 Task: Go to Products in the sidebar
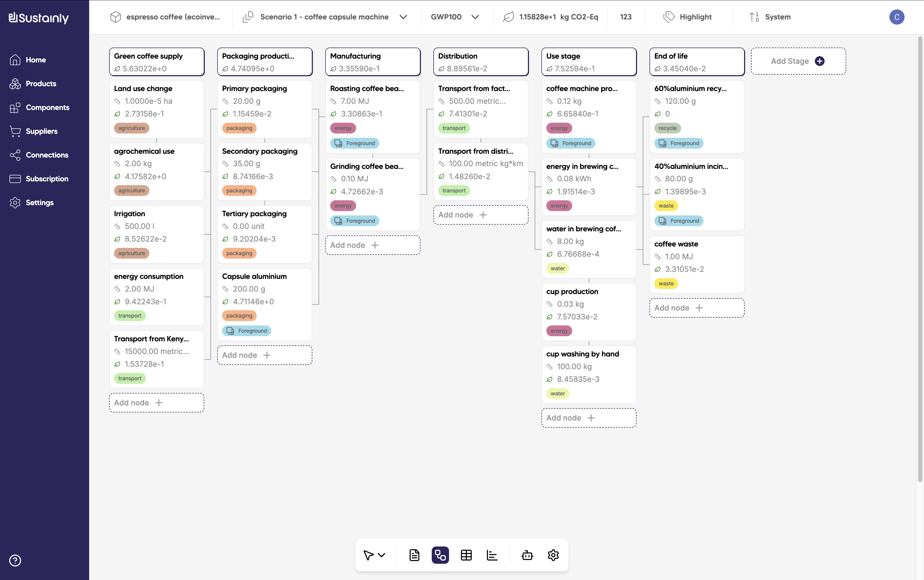pyautogui.click(x=41, y=84)
